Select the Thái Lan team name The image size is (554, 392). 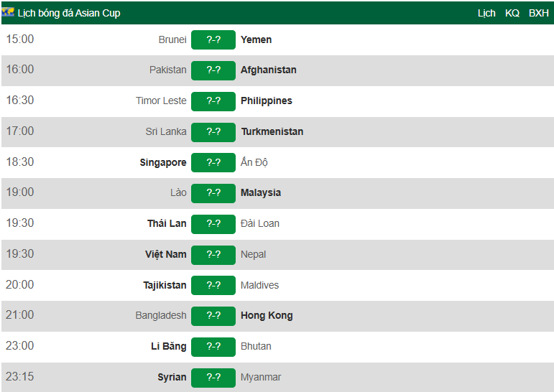coord(167,224)
